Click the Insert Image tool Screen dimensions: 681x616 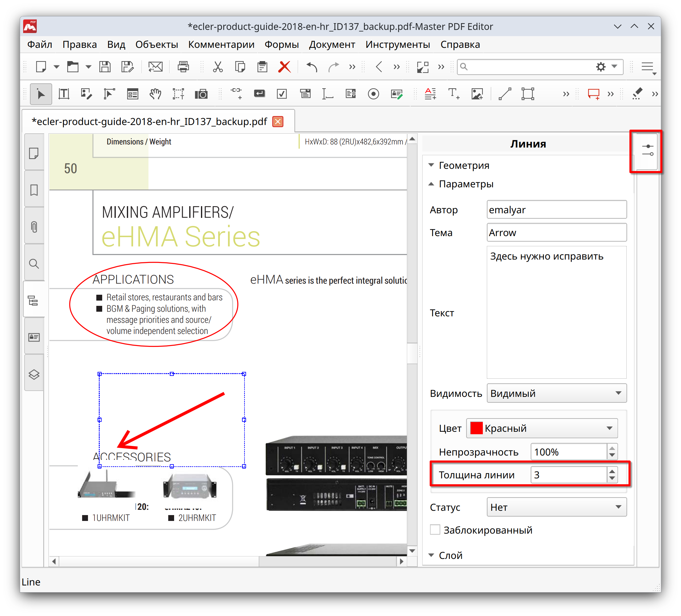[x=477, y=94]
